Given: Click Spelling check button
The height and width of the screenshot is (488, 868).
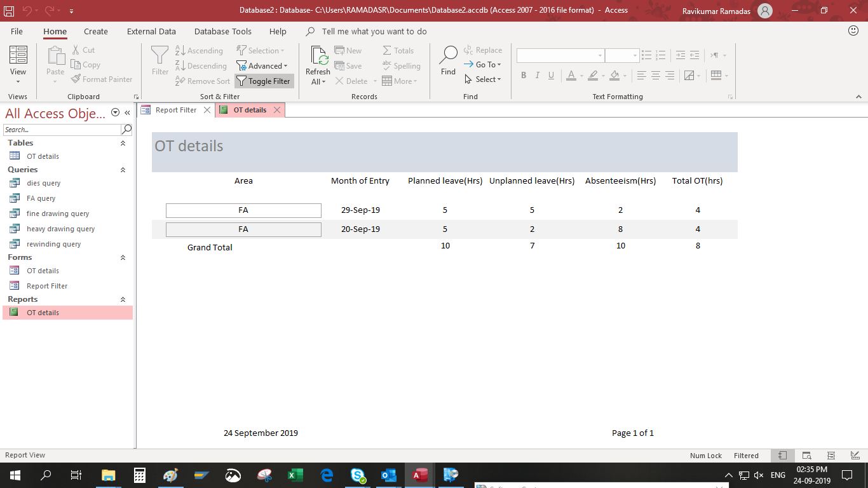Looking at the screenshot, I should click(x=401, y=66).
